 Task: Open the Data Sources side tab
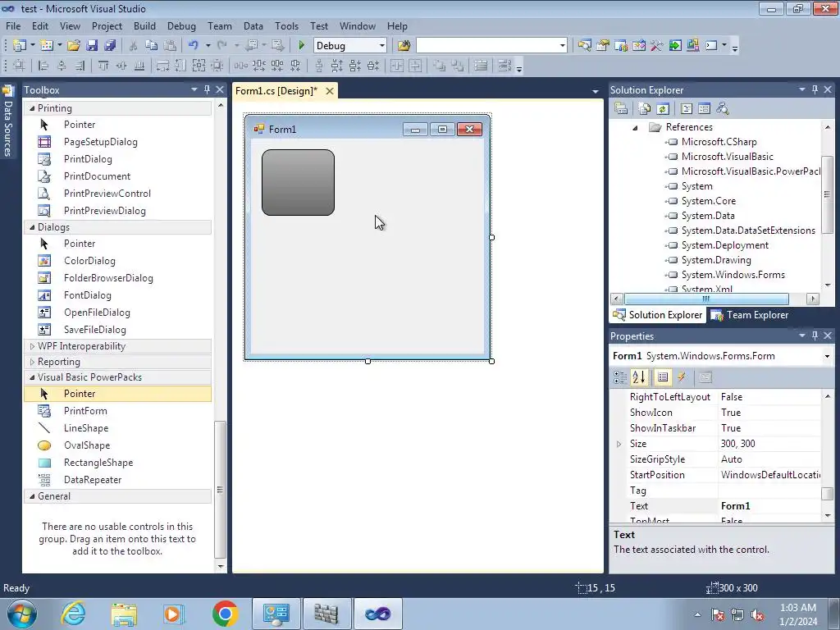tap(7, 121)
